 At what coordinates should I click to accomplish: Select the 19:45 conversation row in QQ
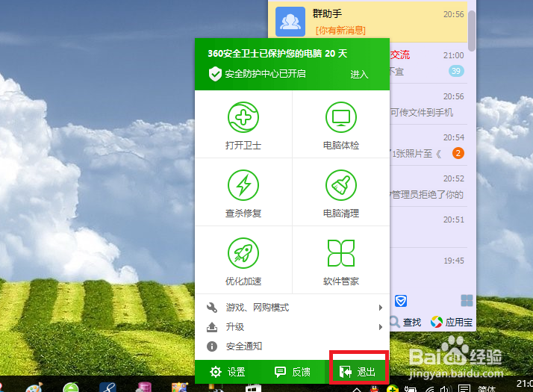coord(428,269)
